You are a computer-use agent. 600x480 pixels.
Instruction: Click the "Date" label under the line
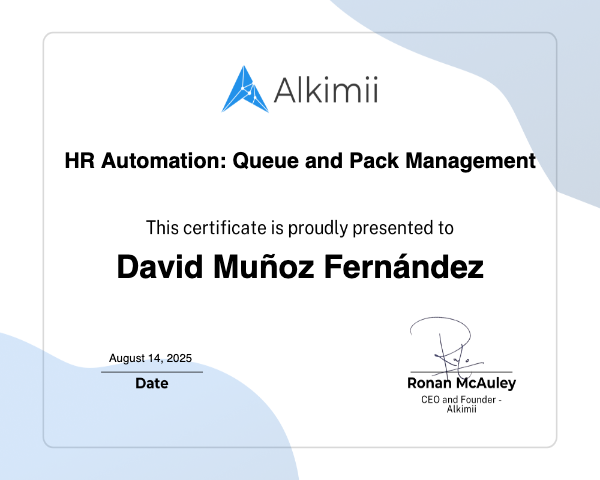coord(152,383)
